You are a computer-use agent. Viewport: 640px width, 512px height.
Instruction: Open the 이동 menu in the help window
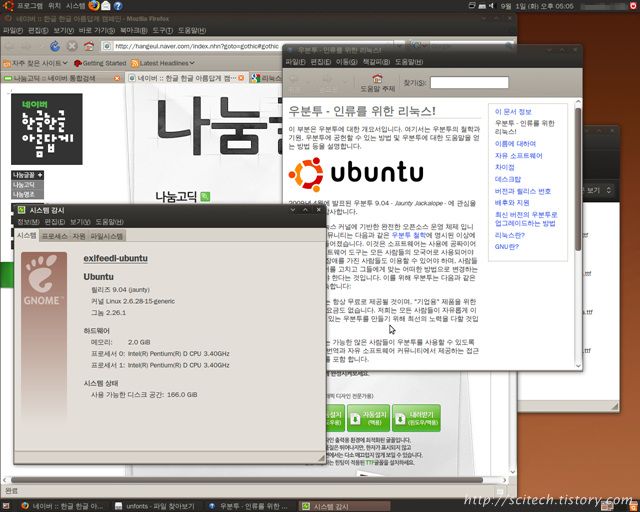346,62
